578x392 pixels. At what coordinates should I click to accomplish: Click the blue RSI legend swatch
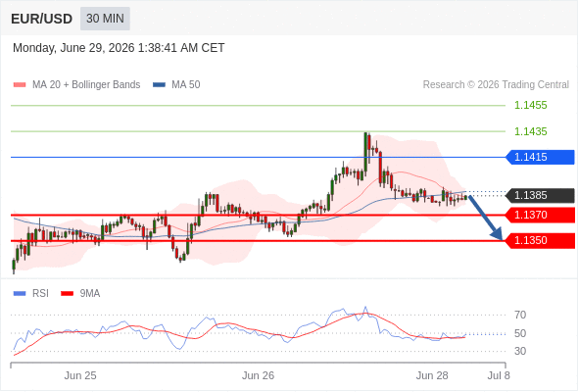tap(20, 294)
